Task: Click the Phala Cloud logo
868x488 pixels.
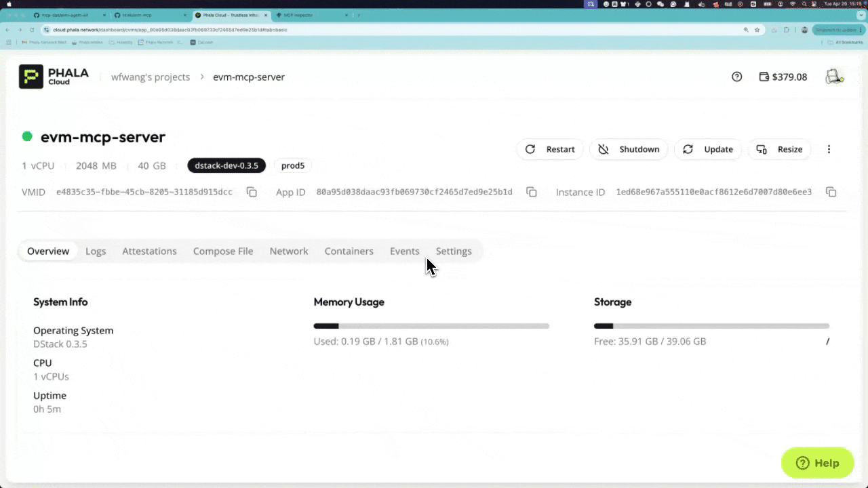Action: (54, 77)
